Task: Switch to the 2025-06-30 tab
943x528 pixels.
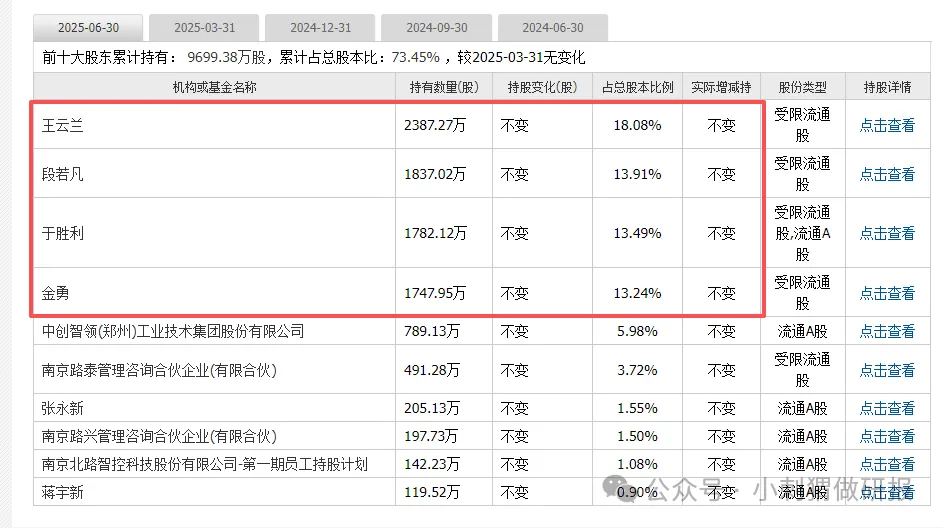Action: [x=89, y=28]
